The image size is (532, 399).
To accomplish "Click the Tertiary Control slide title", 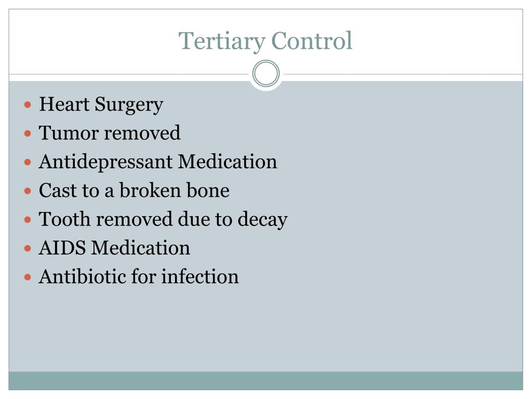I will point(265,42).
